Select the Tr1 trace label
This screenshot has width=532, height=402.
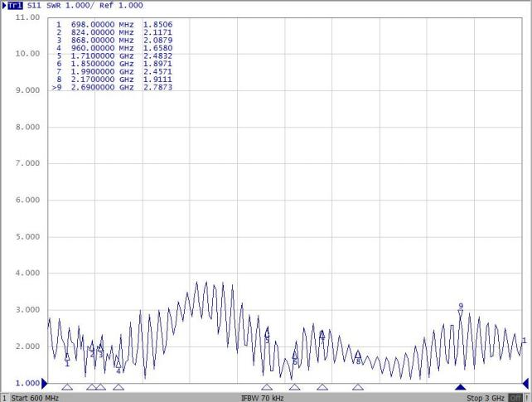(15, 5)
